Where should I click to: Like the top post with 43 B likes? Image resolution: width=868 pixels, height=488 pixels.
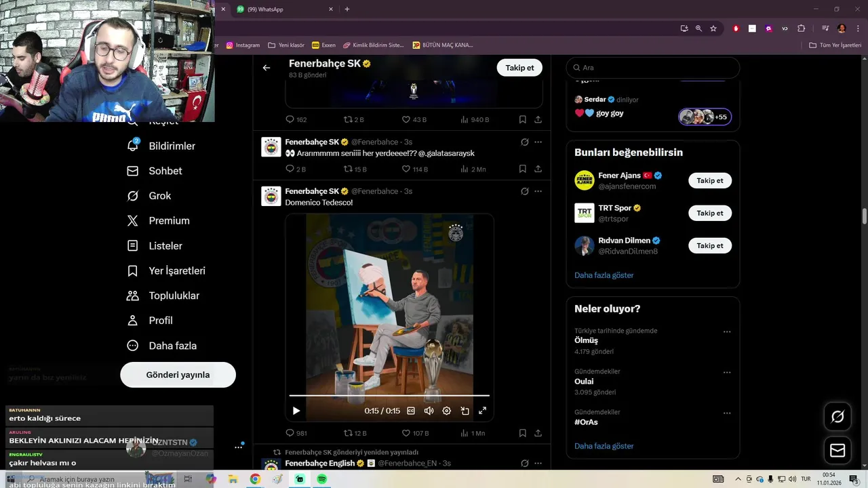pyautogui.click(x=414, y=119)
